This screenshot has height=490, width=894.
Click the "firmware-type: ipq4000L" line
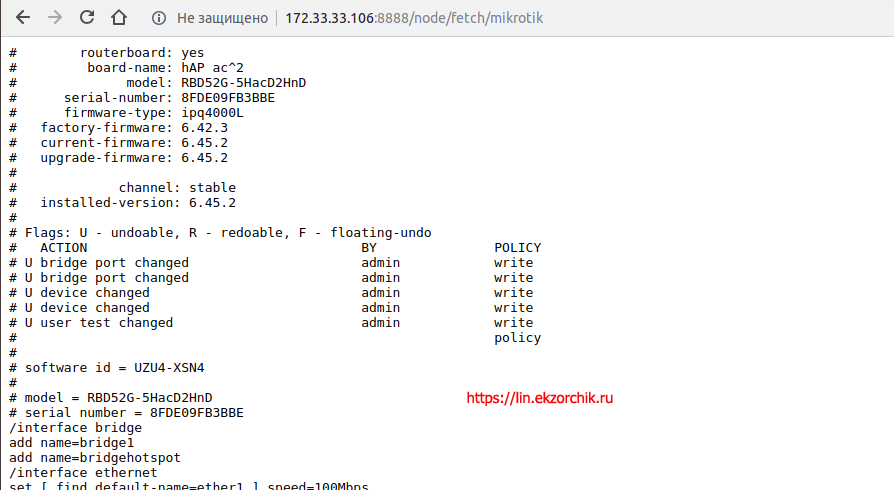pos(153,113)
